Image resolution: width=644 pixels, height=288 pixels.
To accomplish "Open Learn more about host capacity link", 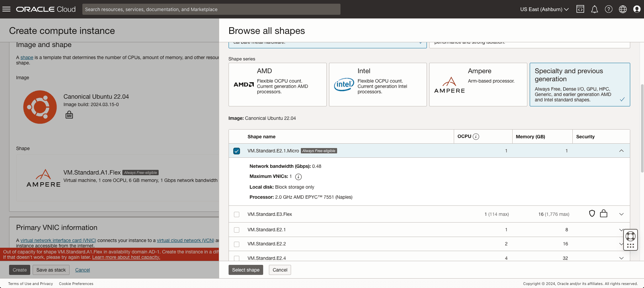I will (126, 257).
